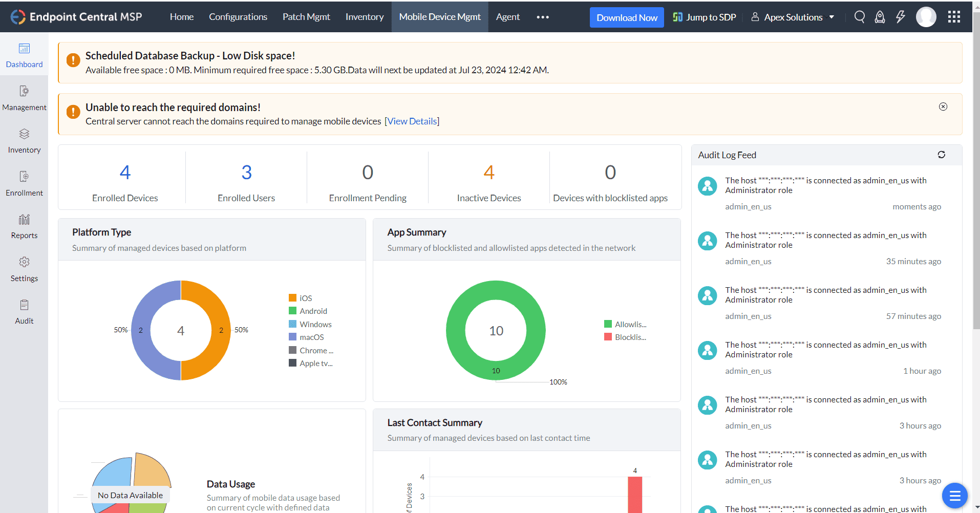The height and width of the screenshot is (513, 980).
Task: Open the apps grid launcher icon
Action: (x=954, y=17)
